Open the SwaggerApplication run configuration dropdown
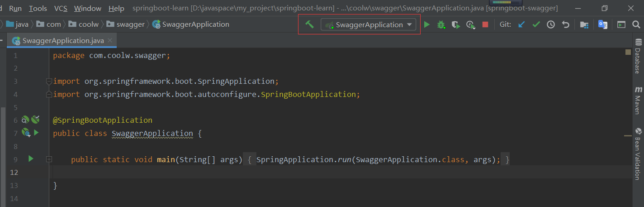 click(x=369, y=25)
